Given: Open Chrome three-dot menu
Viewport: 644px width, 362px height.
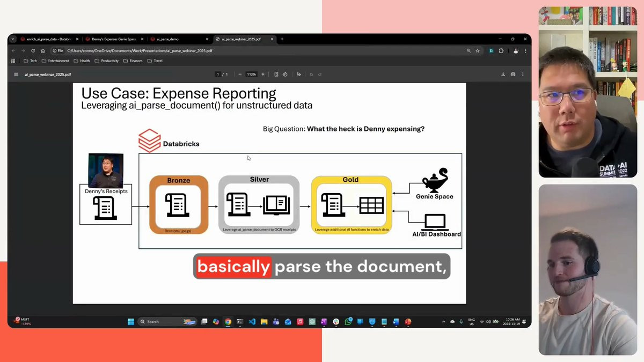Looking at the screenshot, I should tap(525, 51).
